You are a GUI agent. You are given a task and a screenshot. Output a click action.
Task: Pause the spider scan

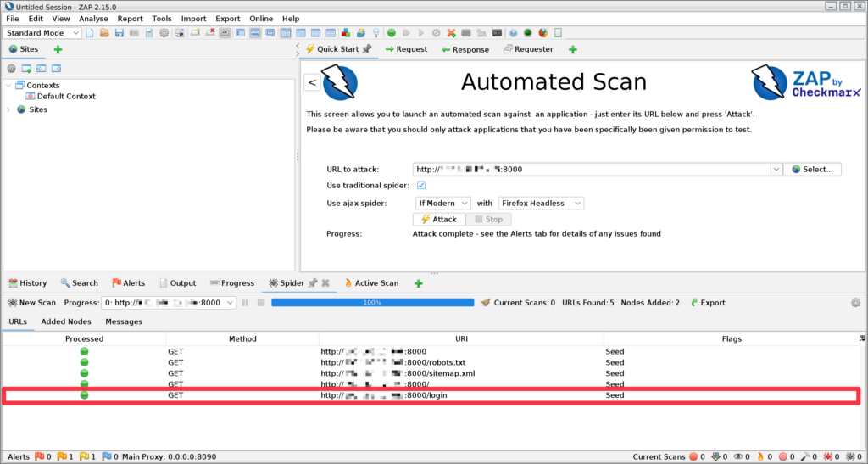coord(245,302)
